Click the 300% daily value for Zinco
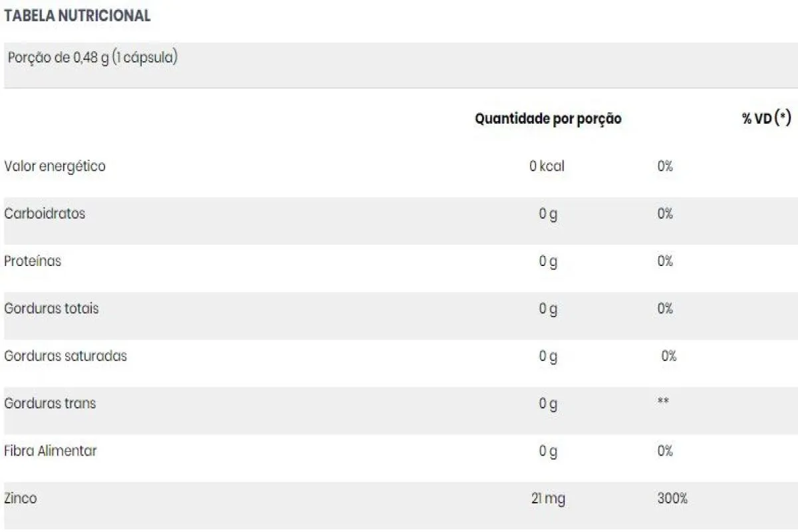This screenshot has height=532, width=798. pos(672,498)
